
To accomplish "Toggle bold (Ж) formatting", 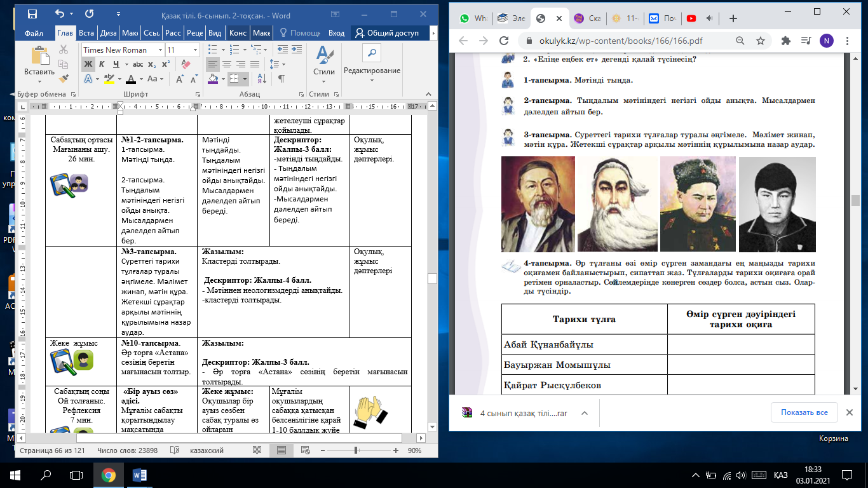I will point(88,64).
